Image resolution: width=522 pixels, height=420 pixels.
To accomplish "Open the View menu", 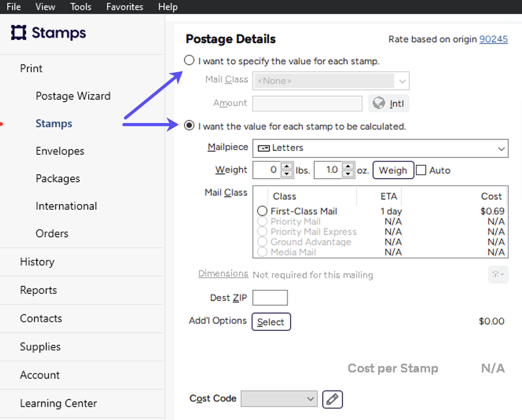I will 45,6.
